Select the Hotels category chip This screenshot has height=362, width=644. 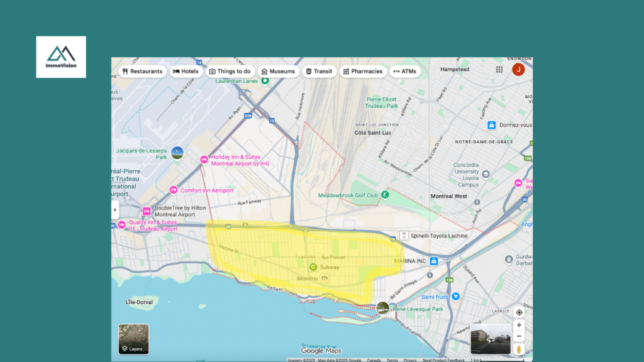click(186, 72)
